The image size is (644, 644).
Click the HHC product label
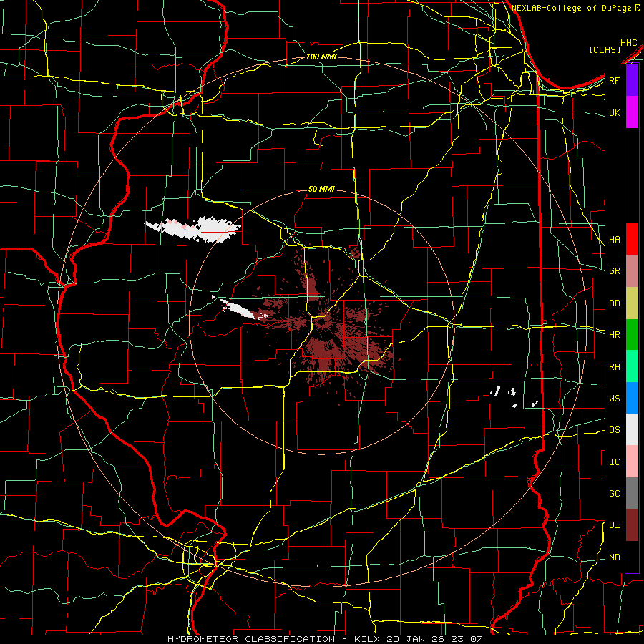click(629, 43)
